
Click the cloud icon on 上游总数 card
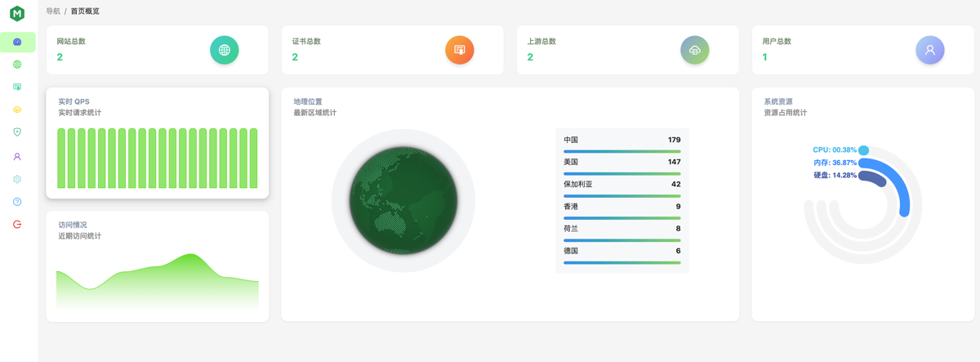695,50
